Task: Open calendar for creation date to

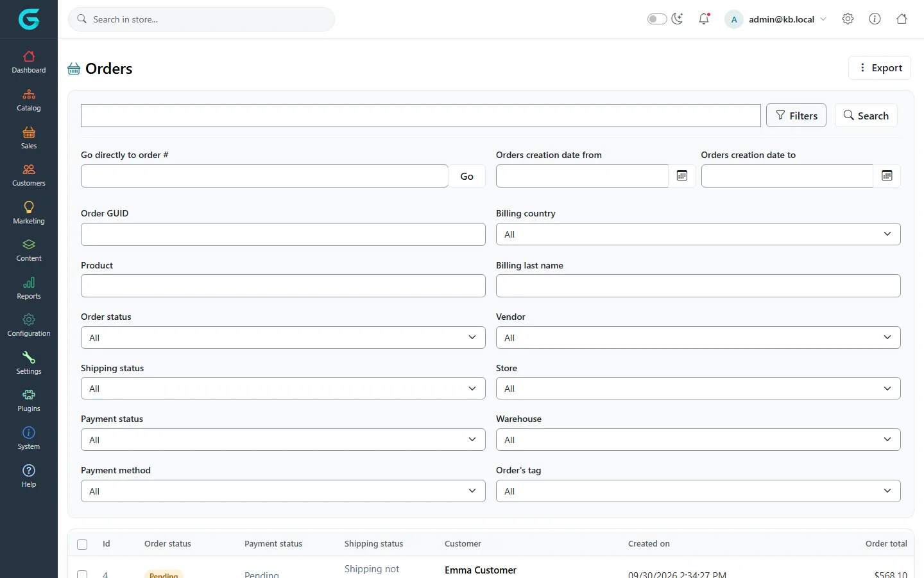Action: (x=887, y=176)
